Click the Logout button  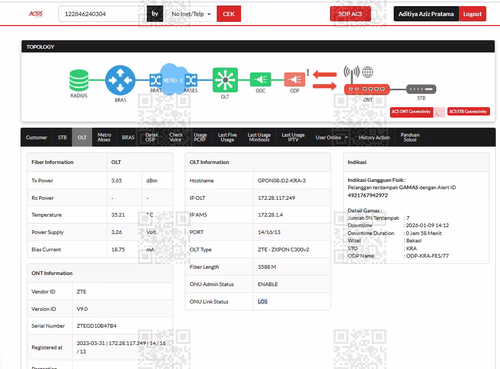[472, 14]
